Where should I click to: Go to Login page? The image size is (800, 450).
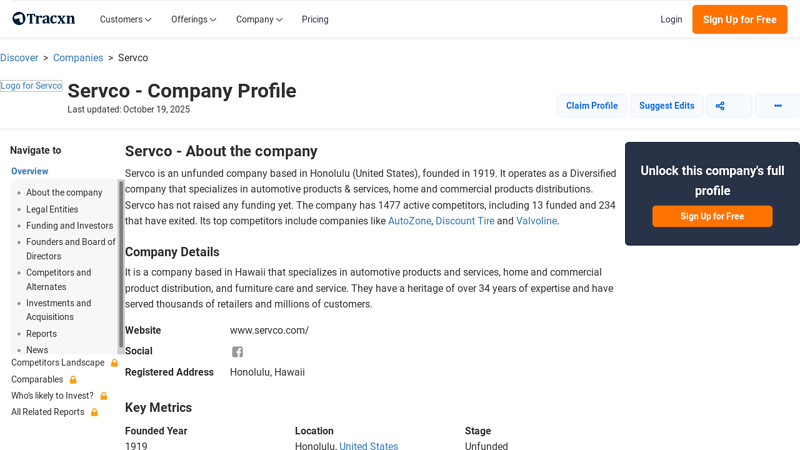[671, 19]
